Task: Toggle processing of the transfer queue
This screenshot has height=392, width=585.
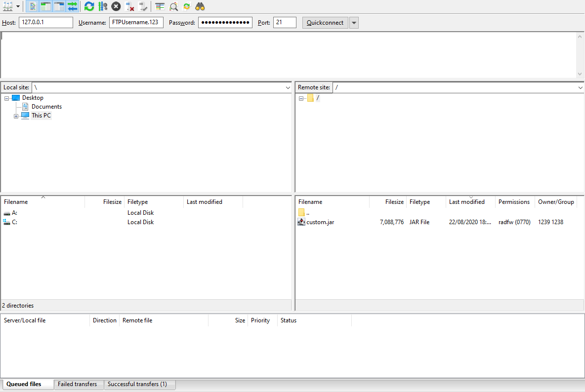Action: (103, 6)
